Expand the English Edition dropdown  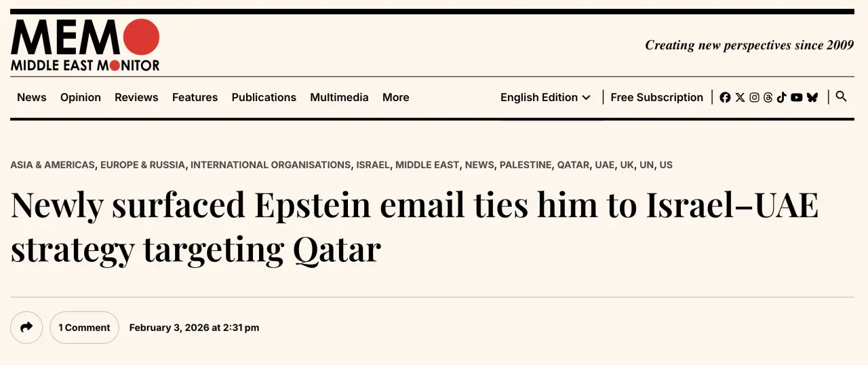[x=545, y=98]
